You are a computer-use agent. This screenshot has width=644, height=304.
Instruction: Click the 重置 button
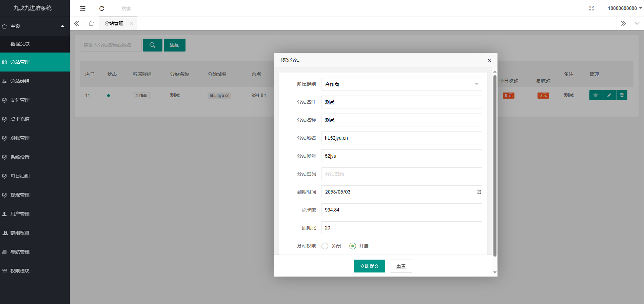(x=401, y=266)
